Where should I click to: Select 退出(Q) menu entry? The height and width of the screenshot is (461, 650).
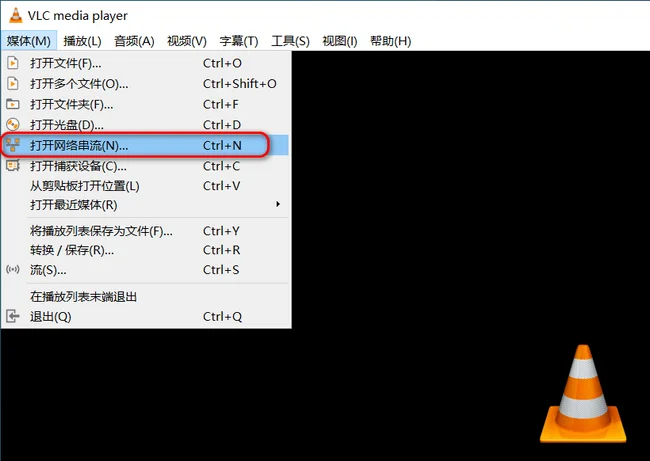(x=145, y=316)
